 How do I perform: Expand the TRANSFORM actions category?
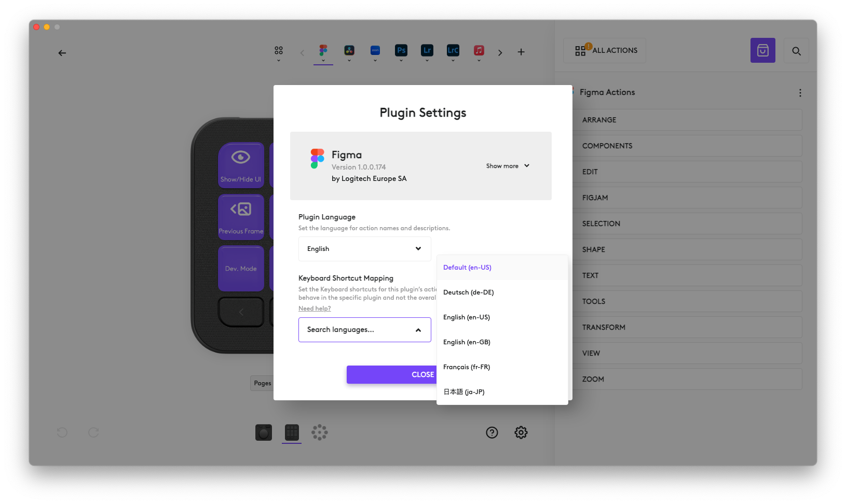[x=688, y=327]
